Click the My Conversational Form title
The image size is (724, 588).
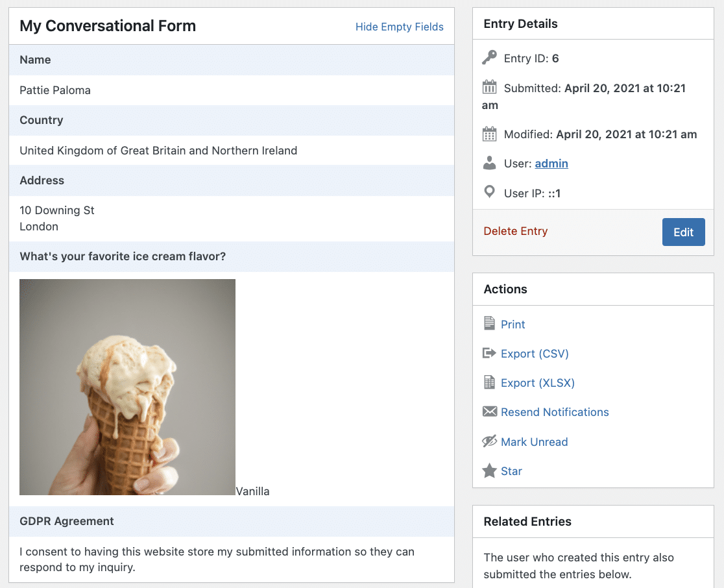[x=108, y=26]
